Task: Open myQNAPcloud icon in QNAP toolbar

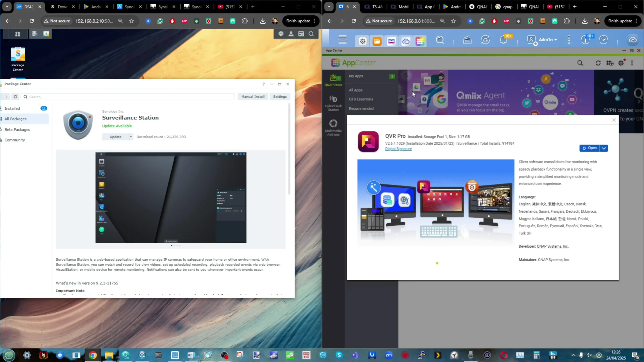Action: 406,41
